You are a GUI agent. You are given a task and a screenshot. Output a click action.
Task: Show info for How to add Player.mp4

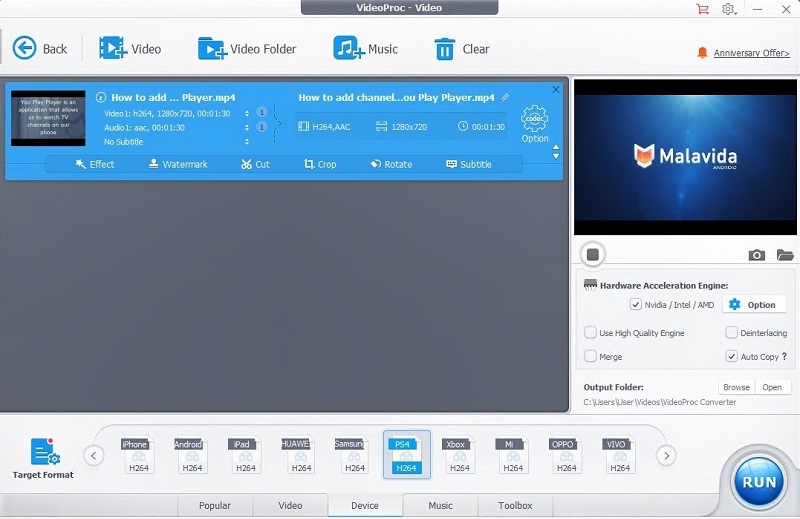point(101,97)
